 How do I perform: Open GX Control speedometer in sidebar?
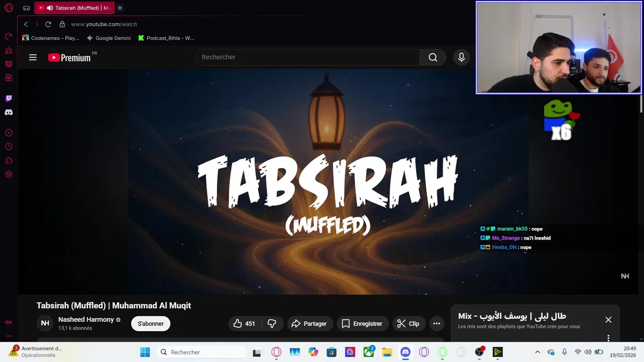(x=9, y=36)
